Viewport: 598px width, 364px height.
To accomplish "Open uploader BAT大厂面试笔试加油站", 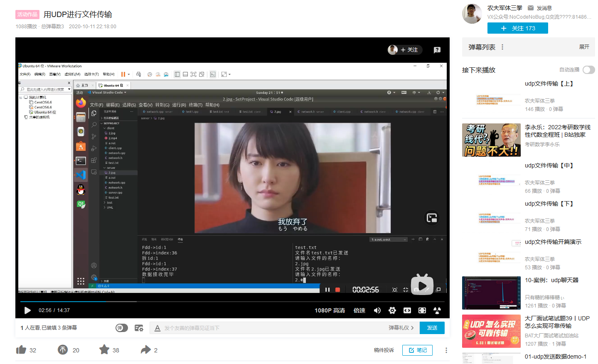I will click(551, 336).
